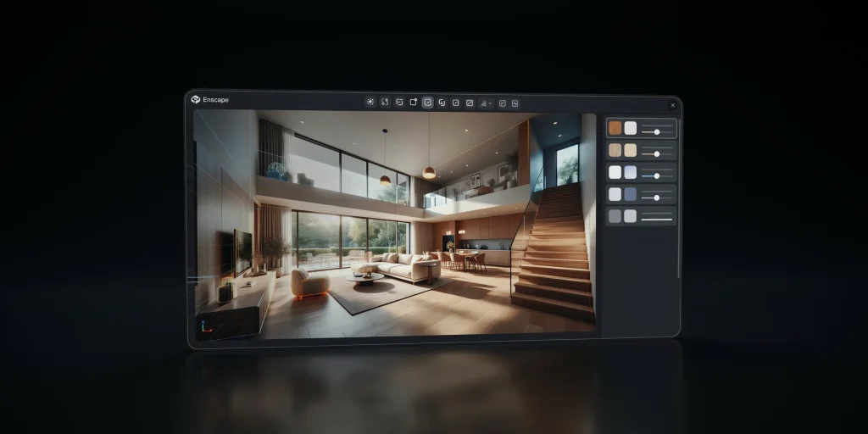Select the light gray swatch beside slate blue

615,194
